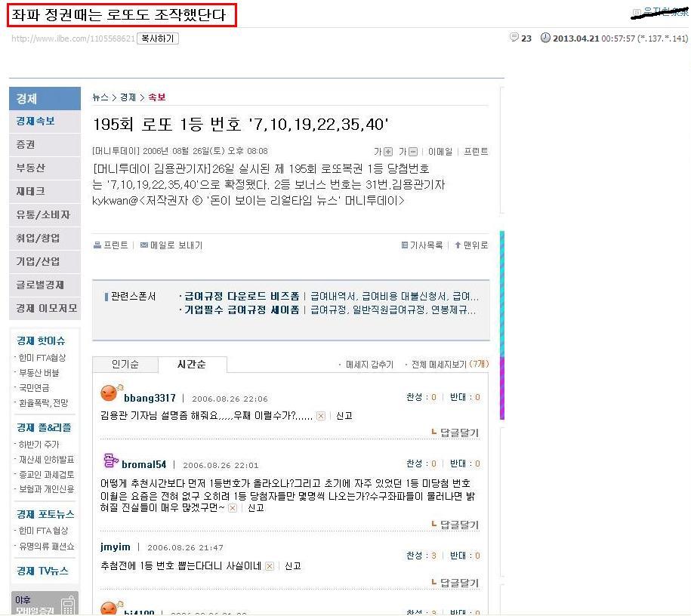Screen dimensions: 691x616
Task: Click the purple avatar icon of bromal54
Action: (110, 460)
